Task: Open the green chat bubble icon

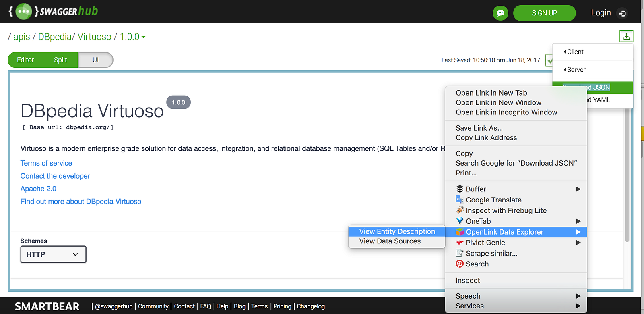Action: (500, 13)
